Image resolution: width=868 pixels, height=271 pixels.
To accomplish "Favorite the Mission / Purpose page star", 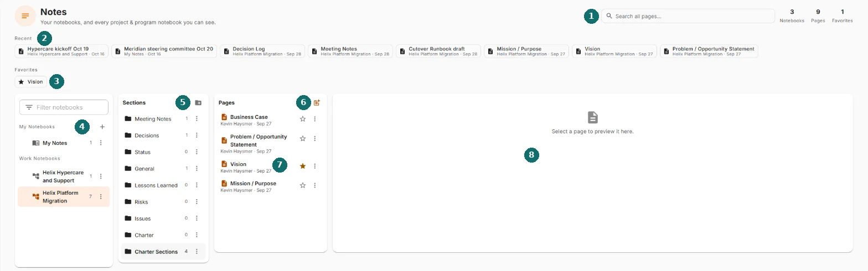I will [x=303, y=185].
